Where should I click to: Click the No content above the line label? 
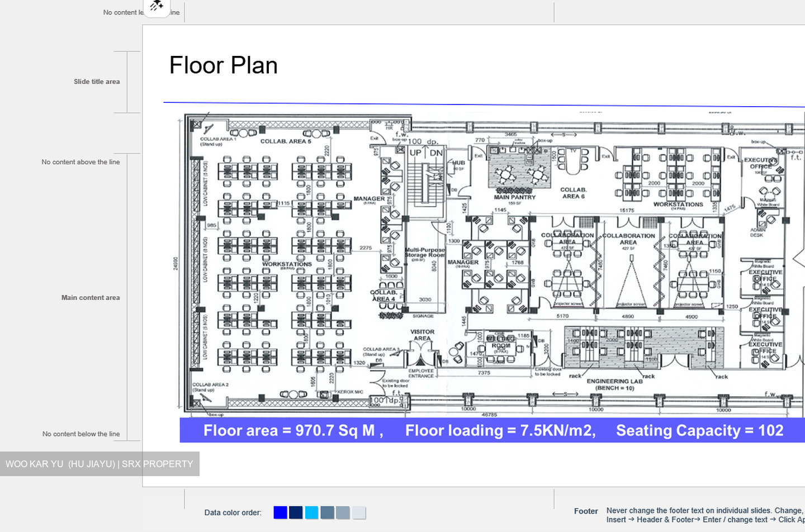coord(80,162)
